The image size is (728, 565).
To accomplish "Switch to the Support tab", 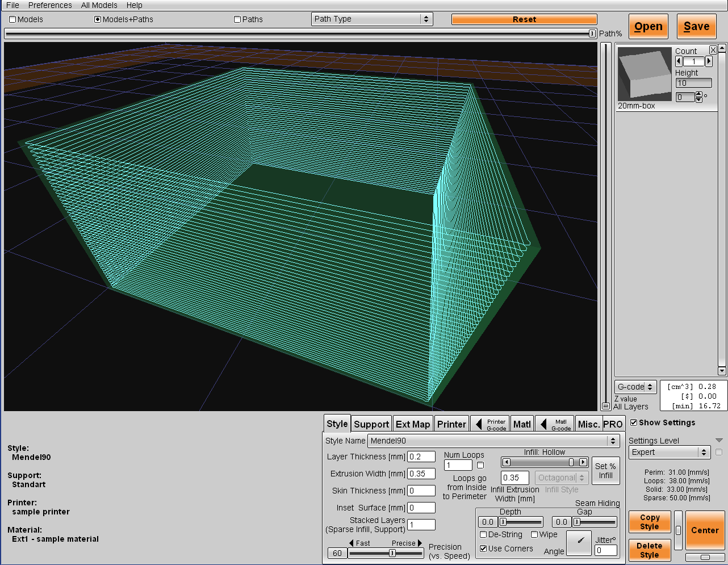I will click(x=371, y=424).
